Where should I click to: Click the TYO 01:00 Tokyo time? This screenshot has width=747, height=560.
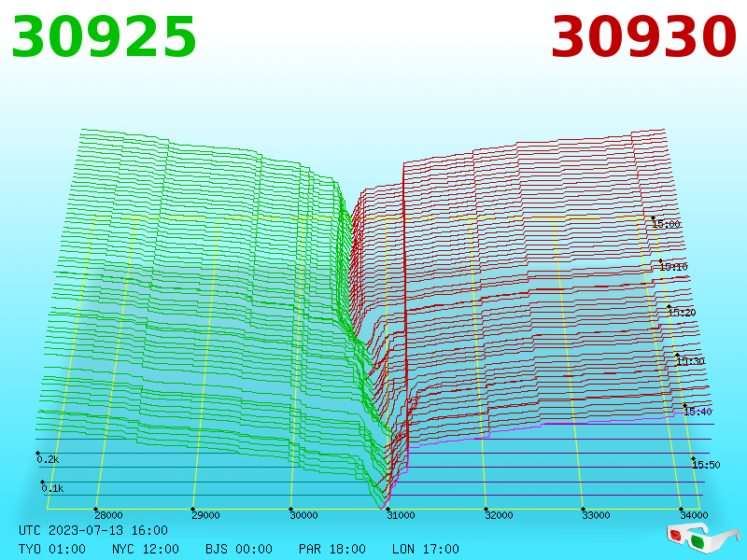52,549
